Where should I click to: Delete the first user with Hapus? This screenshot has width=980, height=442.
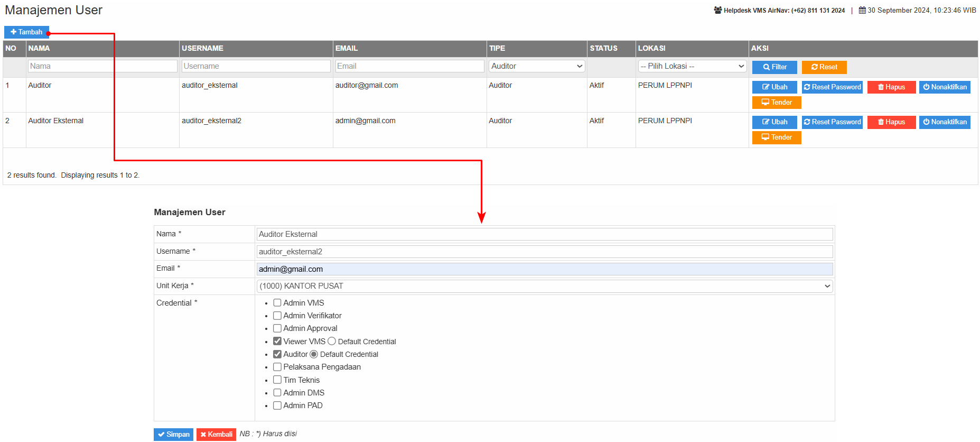point(891,87)
